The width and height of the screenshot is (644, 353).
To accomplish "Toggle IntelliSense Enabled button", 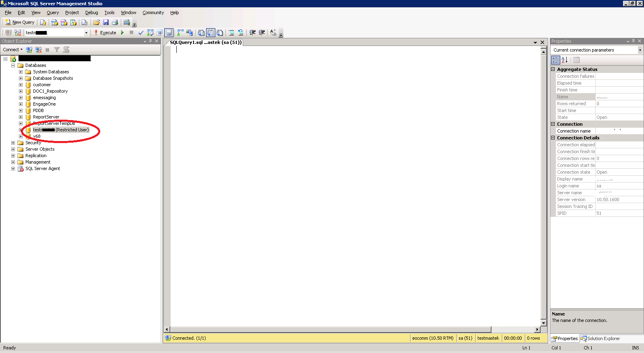I will pyautogui.click(x=169, y=33).
